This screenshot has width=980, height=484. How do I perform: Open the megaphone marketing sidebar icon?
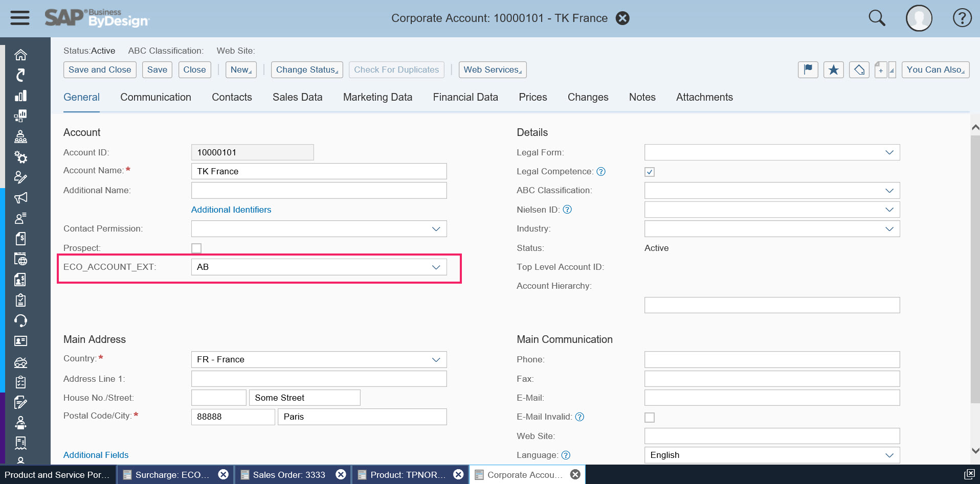pyautogui.click(x=20, y=198)
